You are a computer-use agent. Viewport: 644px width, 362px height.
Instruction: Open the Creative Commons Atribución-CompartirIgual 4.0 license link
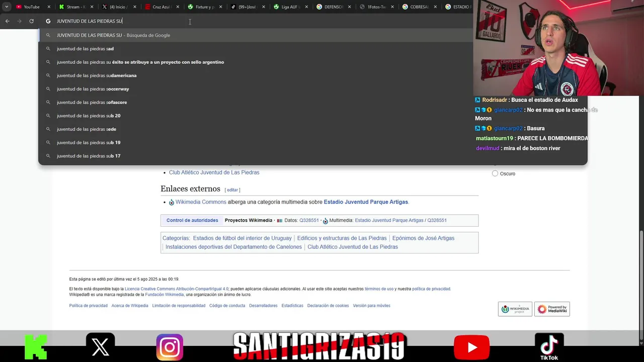coord(177,289)
